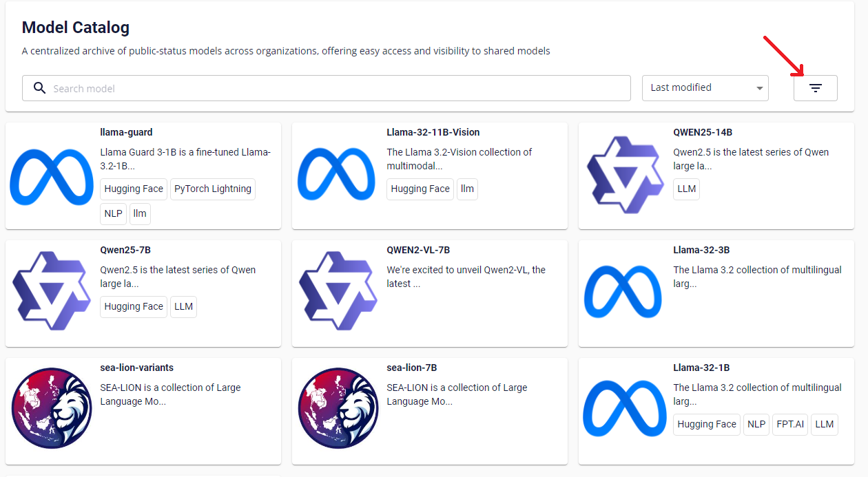Click the Model Catalog page heading
Image resolution: width=868 pixels, height=477 pixels.
[76, 28]
